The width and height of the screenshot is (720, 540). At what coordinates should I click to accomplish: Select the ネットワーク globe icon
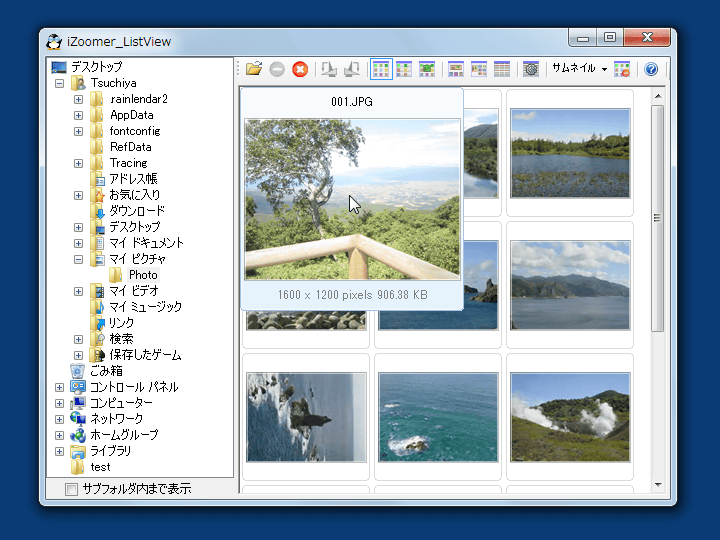pyautogui.click(x=78, y=419)
